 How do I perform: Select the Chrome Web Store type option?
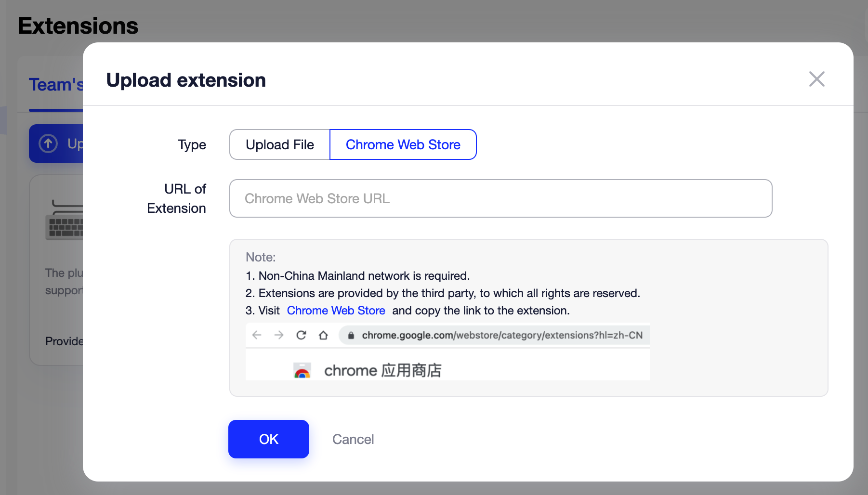(403, 144)
